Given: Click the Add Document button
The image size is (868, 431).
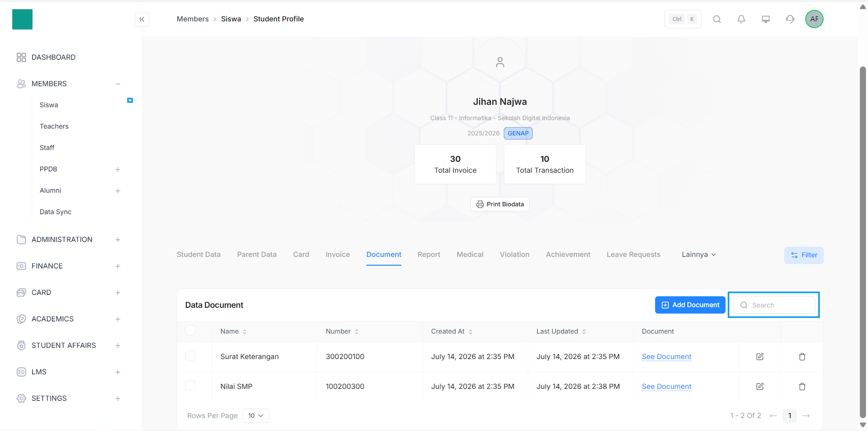Looking at the screenshot, I should [x=690, y=305].
